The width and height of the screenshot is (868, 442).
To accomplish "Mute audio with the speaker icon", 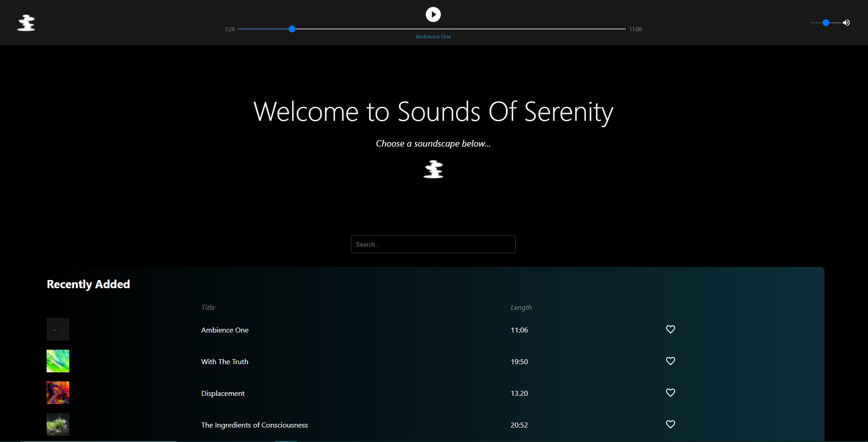I will [x=846, y=23].
